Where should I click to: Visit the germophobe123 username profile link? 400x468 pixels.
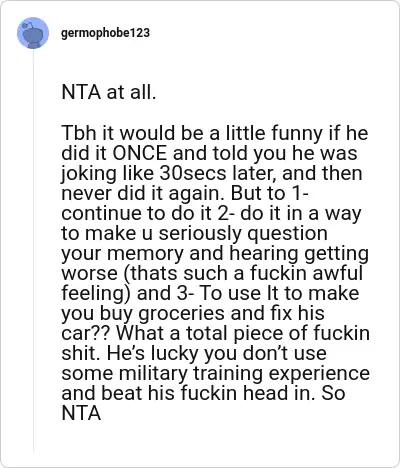(105, 33)
